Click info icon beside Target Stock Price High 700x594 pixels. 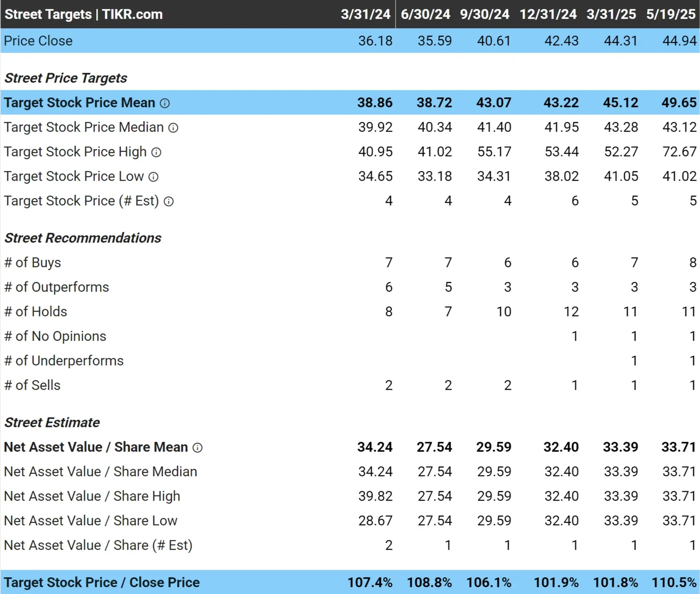pyautogui.click(x=156, y=152)
